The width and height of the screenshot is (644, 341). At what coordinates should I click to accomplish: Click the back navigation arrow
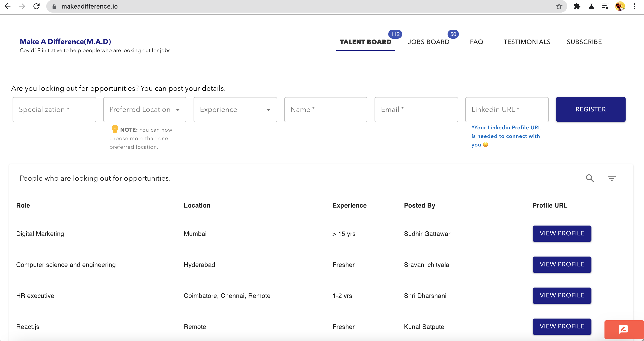pyautogui.click(x=8, y=6)
